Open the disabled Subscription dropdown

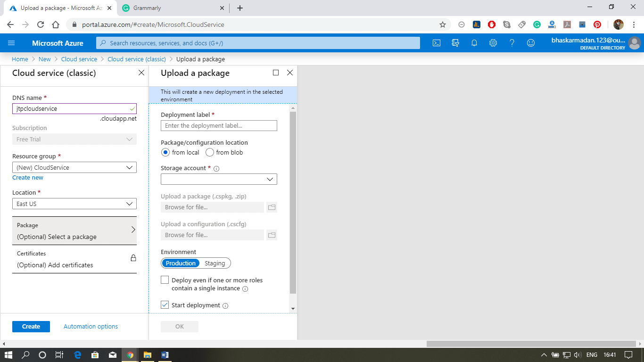(x=74, y=139)
